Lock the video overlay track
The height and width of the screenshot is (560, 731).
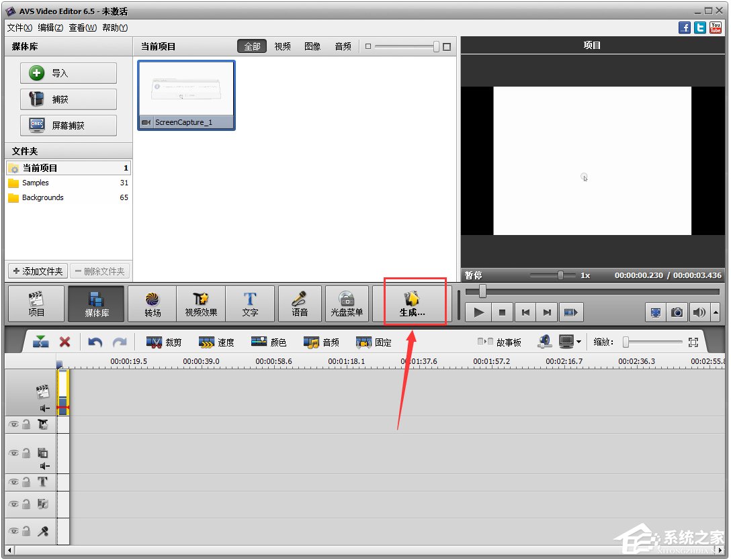[27, 453]
